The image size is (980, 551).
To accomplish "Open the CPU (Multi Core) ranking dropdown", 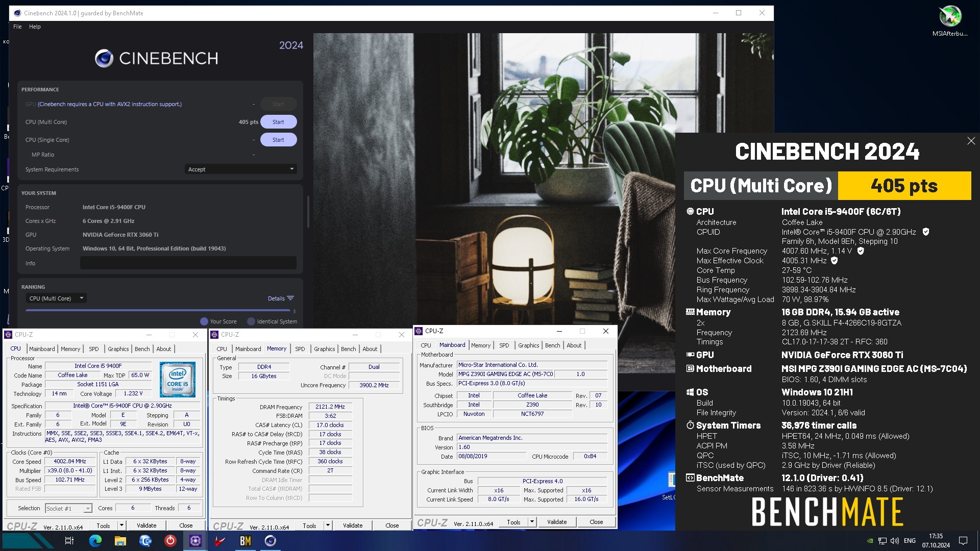I will 56,298.
